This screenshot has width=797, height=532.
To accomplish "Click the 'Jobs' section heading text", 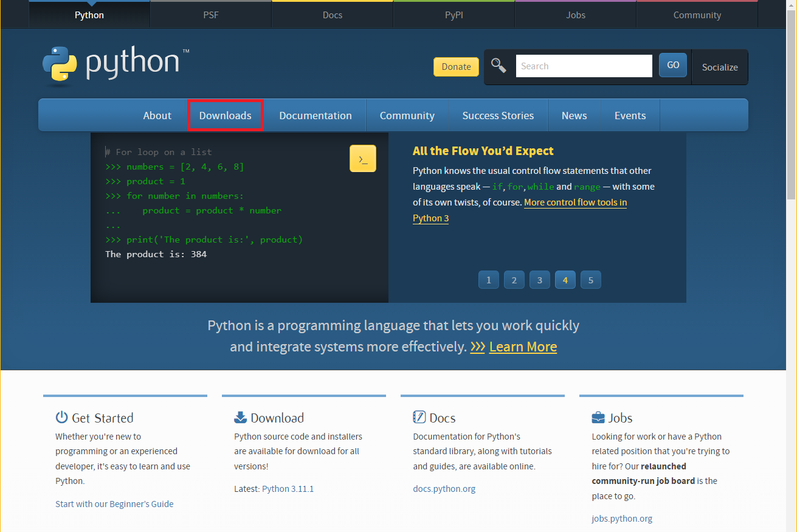I will [621, 418].
